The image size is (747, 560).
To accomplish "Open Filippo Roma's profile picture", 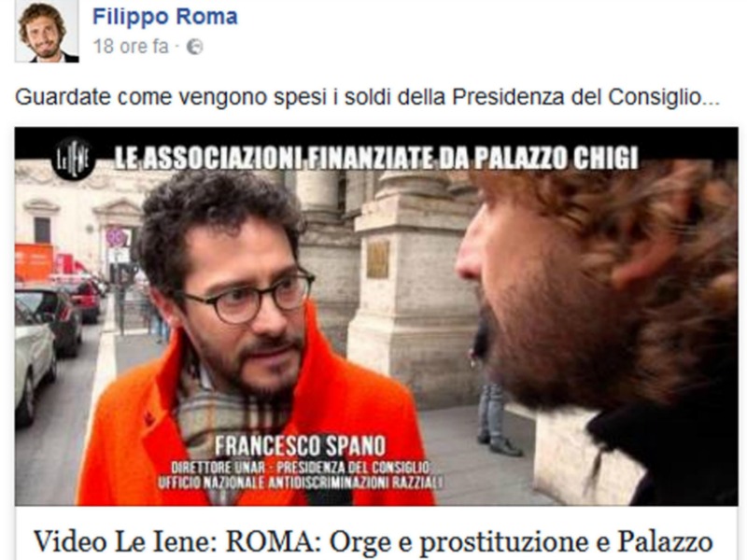I will point(48,31).
